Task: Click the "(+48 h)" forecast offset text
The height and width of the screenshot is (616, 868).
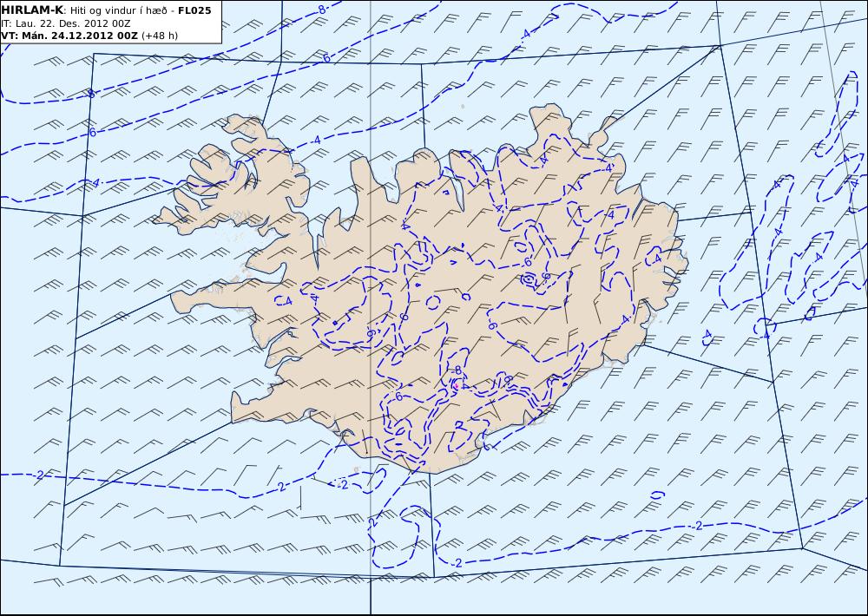Action: 160,36
